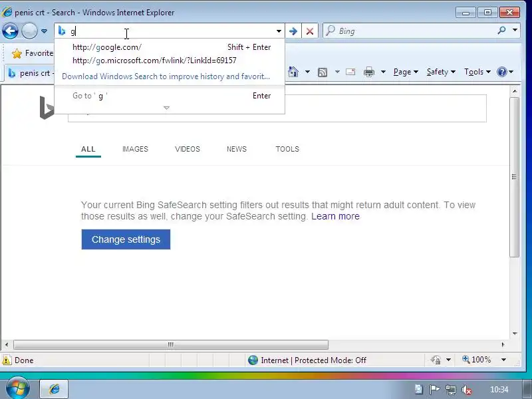The image size is (532, 399).
Task: Click the RSS feeds icon
Action: click(323, 72)
